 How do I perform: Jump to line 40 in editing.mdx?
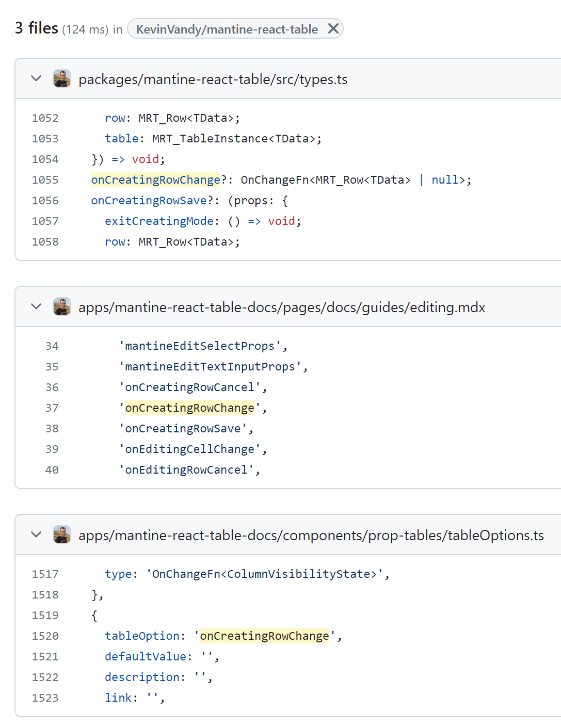[x=52, y=470]
